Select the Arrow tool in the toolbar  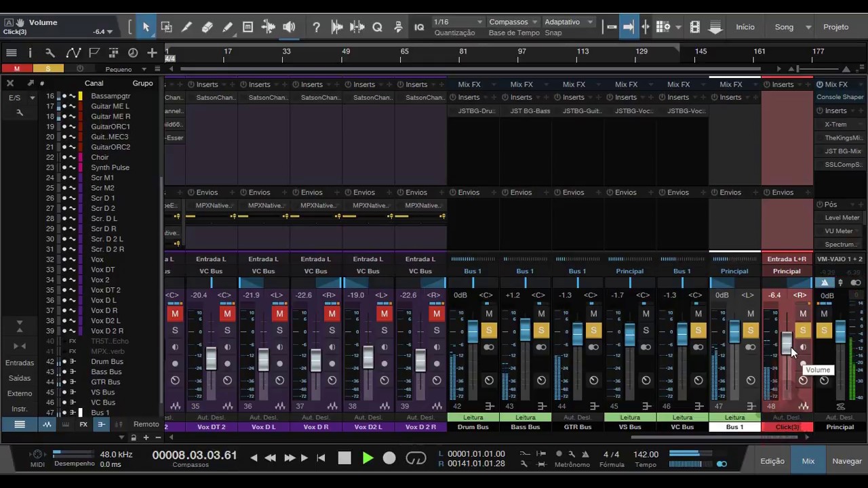click(x=146, y=27)
